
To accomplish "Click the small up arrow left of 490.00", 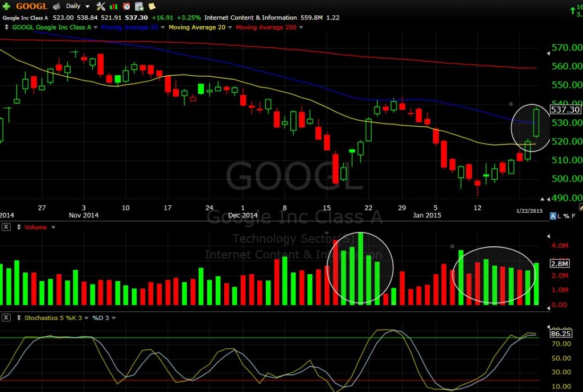I will pos(543,200).
